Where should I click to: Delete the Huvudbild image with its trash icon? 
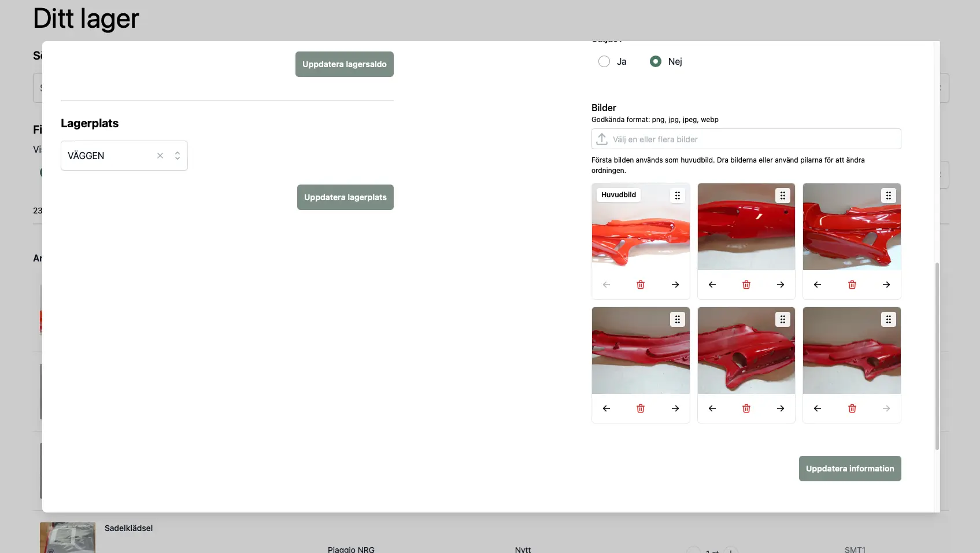point(641,285)
